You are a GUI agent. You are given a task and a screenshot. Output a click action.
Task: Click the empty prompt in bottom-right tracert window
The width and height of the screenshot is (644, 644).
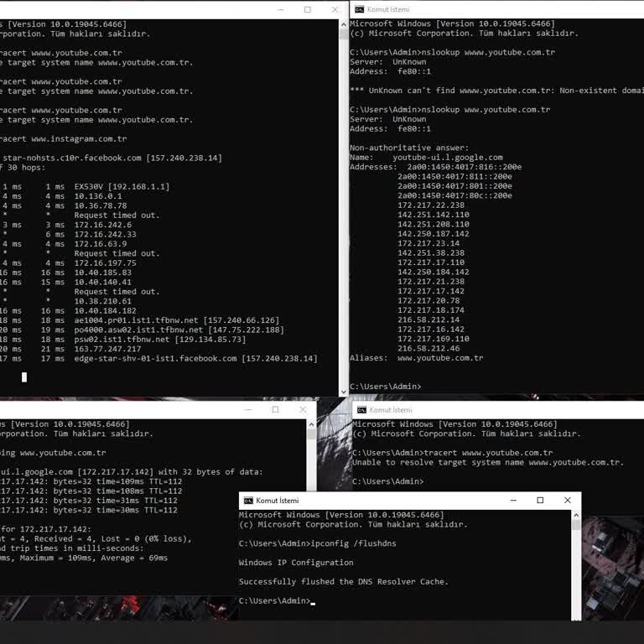tap(387, 481)
